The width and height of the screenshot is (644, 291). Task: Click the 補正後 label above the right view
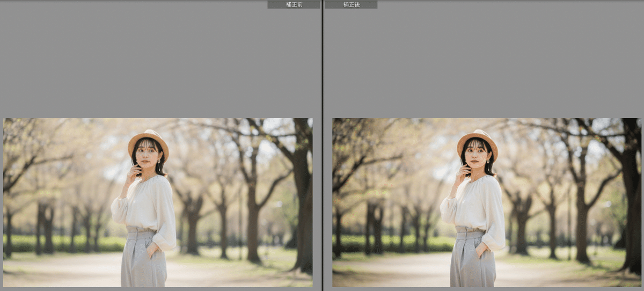(351, 4)
